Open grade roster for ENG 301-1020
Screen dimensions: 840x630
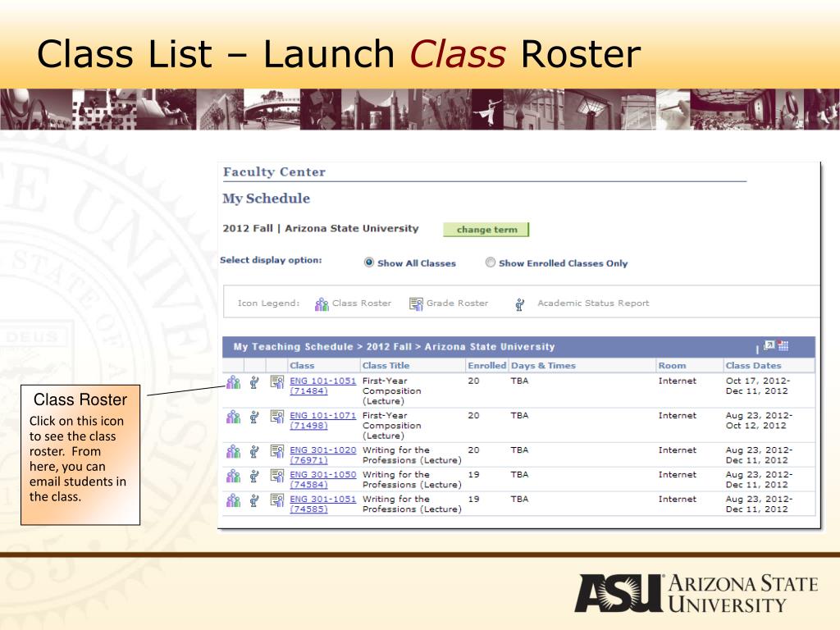(x=276, y=452)
